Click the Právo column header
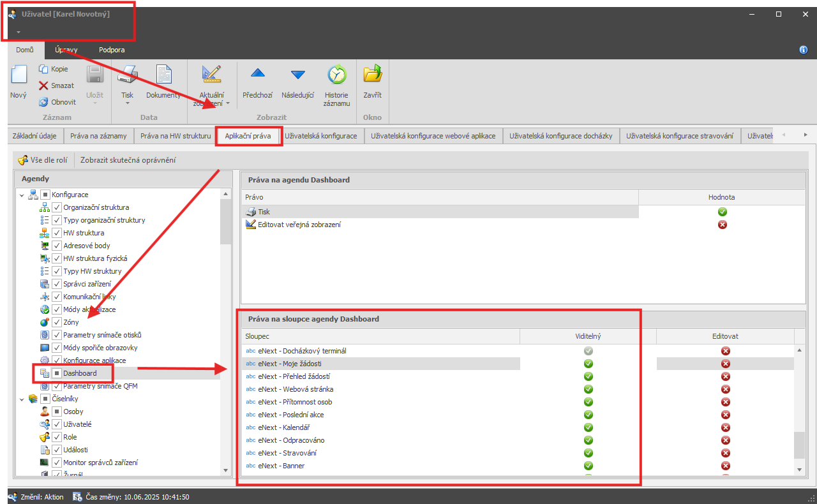The width and height of the screenshot is (817, 504). (440, 197)
